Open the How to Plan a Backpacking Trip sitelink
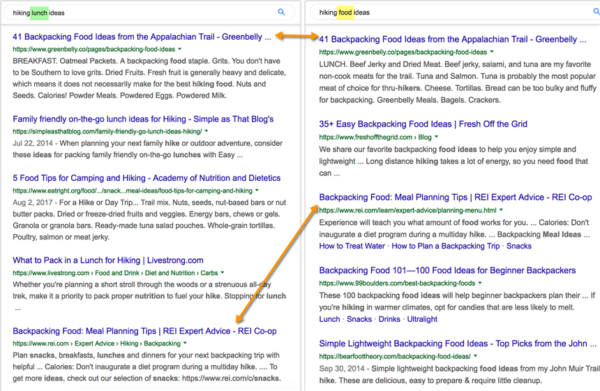Viewport: 600px width, 391px height. (446, 246)
